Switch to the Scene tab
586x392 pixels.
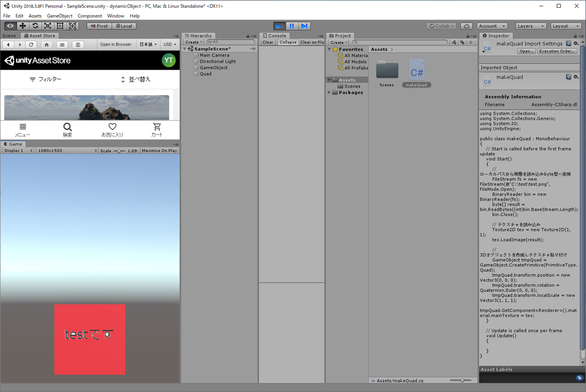pyautogui.click(x=9, y=36)
